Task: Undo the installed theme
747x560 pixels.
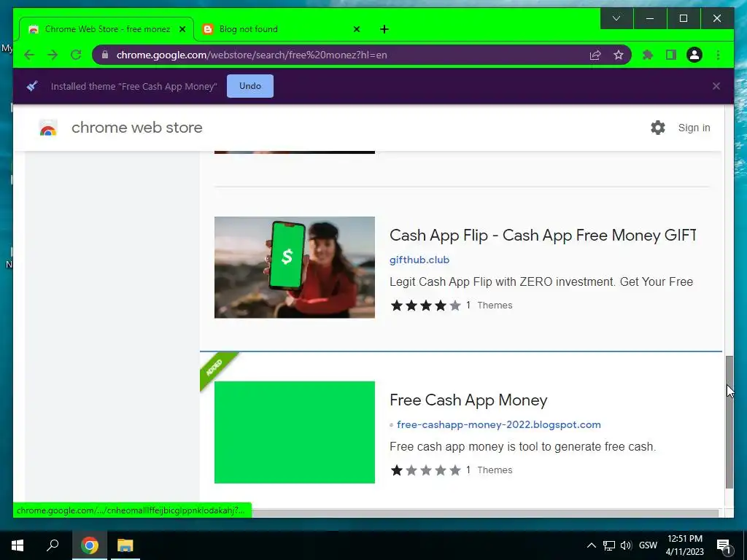Action: tap(250, 86)
